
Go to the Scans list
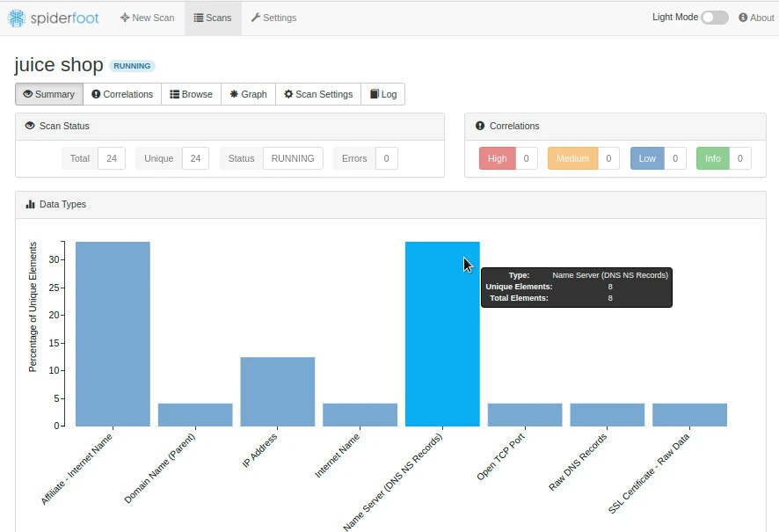tap(213, 18)
